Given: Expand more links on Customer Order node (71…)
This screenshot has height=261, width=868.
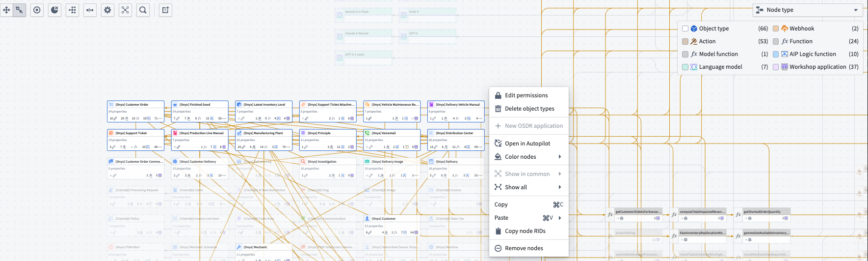Looking at the screenshot, I should (x=158, y=118).
